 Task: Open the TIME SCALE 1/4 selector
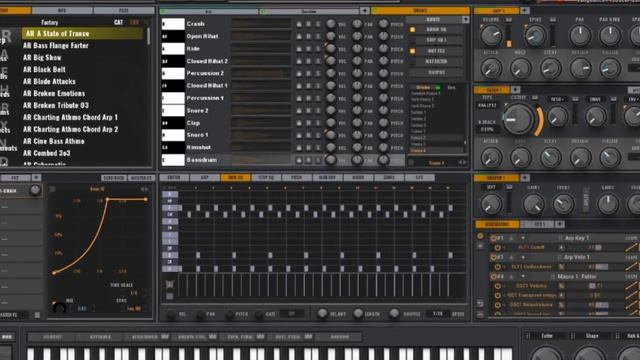[133, 293]
